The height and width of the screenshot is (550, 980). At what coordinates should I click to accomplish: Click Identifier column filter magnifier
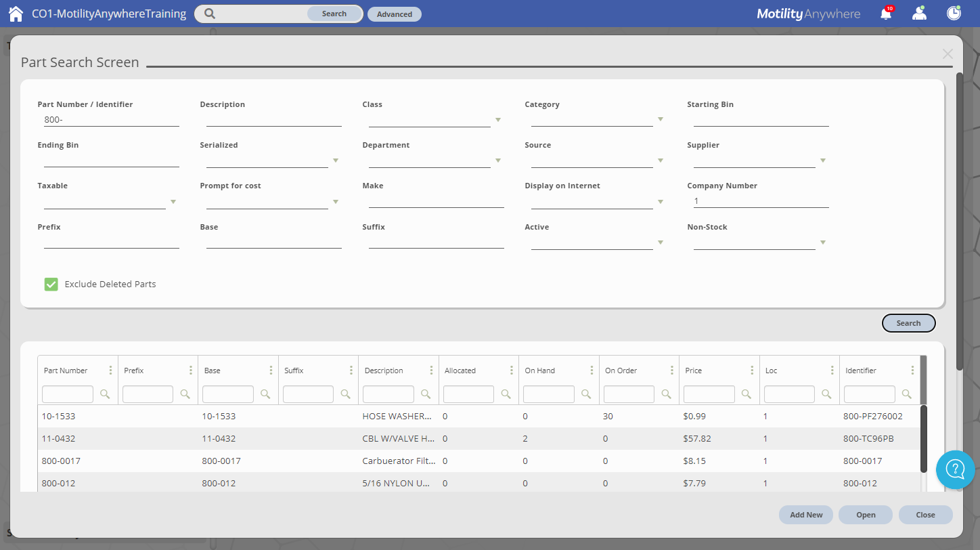click(x=907, y=394)
